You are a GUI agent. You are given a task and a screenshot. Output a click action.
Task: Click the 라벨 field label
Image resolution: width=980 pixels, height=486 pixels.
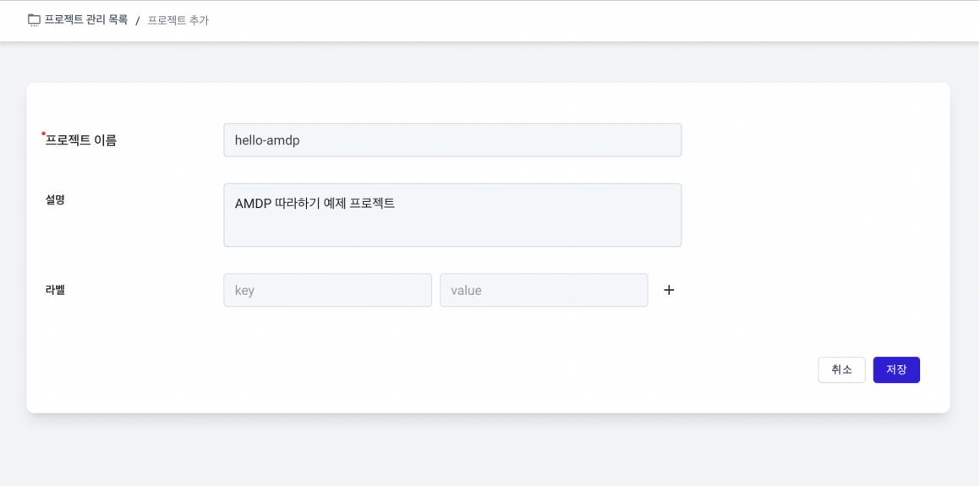click(x=55, y=290)
